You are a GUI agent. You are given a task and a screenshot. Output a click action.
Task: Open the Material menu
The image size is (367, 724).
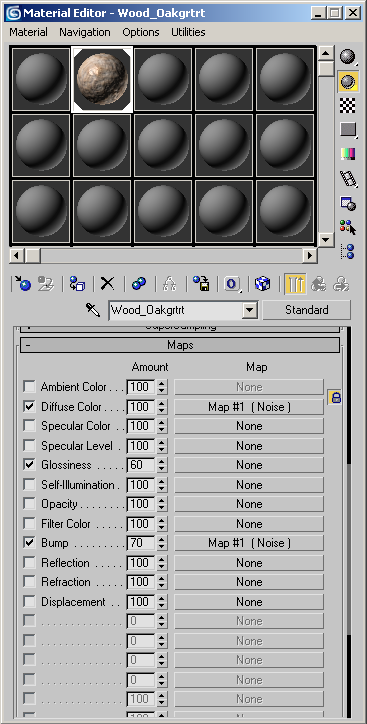point(28,32)
